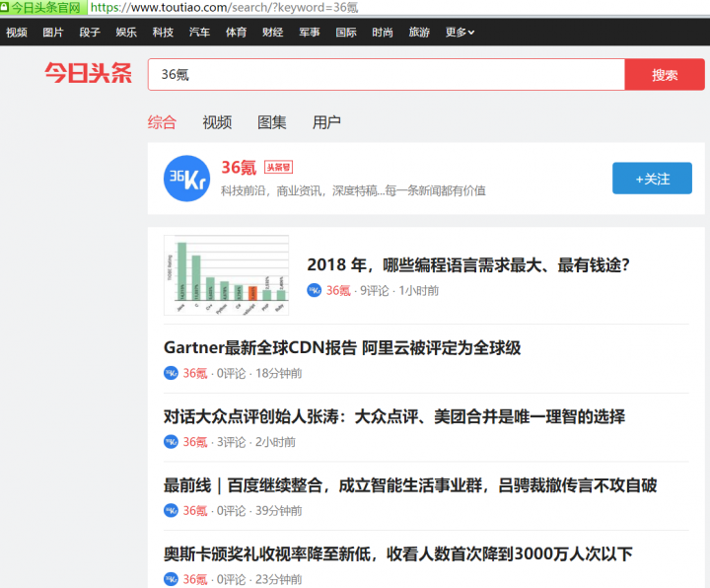Open Gartner最新全球CDN报告 article
Viewport: 710px width, 588px height.
(x=342, y=348)
